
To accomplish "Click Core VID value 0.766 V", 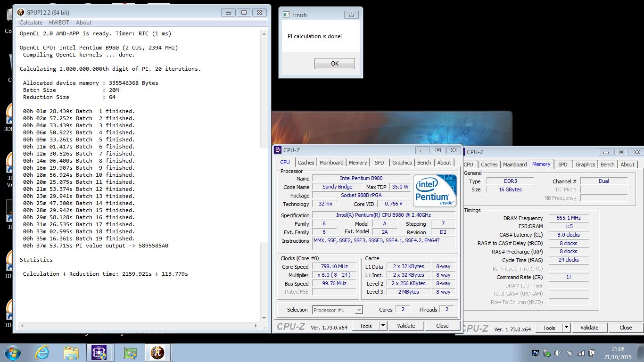I will coord(393,204).
